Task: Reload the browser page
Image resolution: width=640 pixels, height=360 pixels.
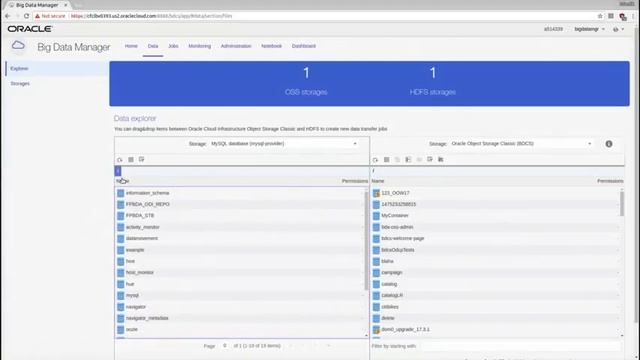Action: (27, 16)
